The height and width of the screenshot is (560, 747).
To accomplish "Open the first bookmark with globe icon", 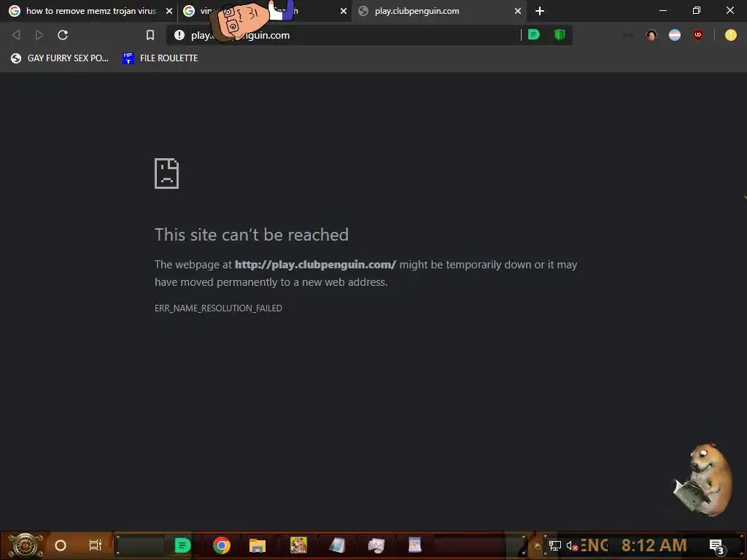I will tap(60, 58).
